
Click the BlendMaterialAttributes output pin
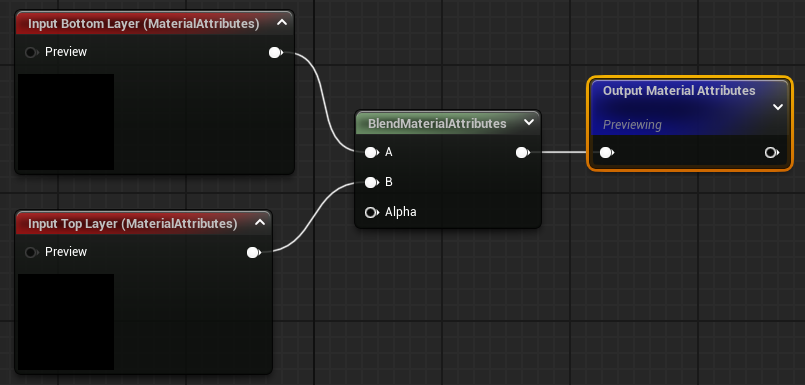(523, 152)
